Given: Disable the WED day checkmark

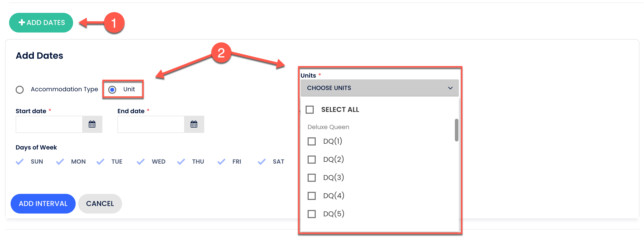Looking at the screenshot, I should click(140, 161).
